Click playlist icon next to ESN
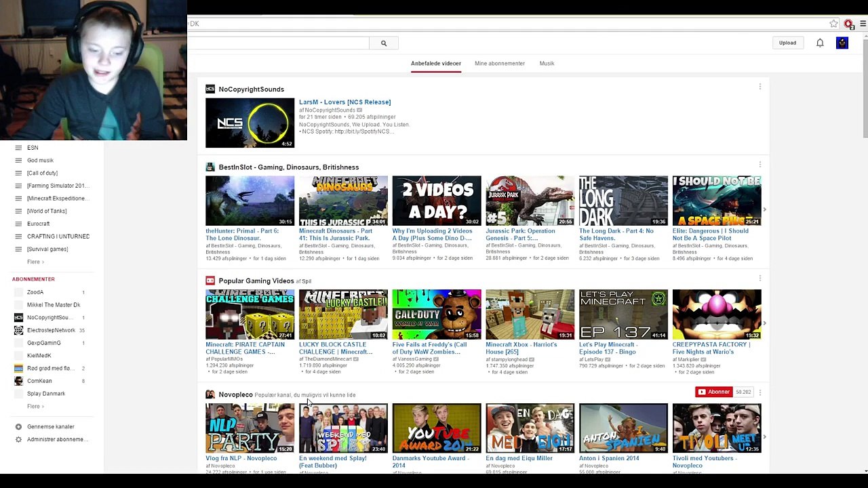This screenshot has height=488, width=868. [x=18, y=148]
